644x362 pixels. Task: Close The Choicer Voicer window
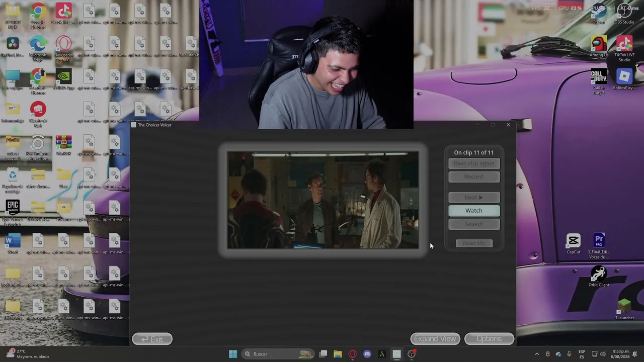click(508, 125)
